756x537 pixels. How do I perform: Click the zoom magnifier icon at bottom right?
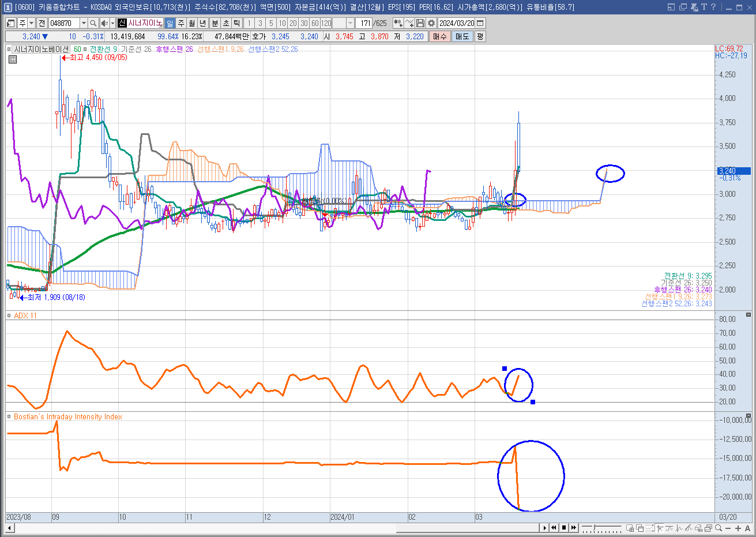click(x=719, y=528)
